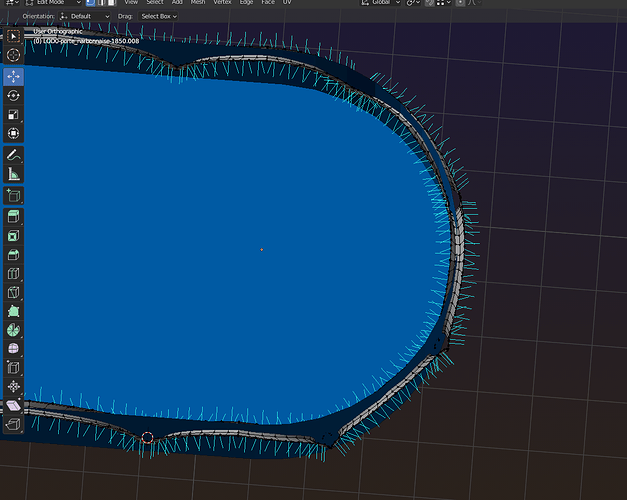627x500 pixels.
Task: Select the Scale tool
Action: pyautogui.click(x=13, y=114)
